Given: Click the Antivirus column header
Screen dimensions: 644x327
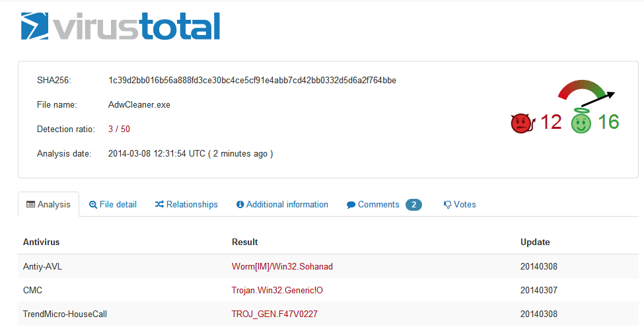Looking at the screenshot, I should coord(42,242).
